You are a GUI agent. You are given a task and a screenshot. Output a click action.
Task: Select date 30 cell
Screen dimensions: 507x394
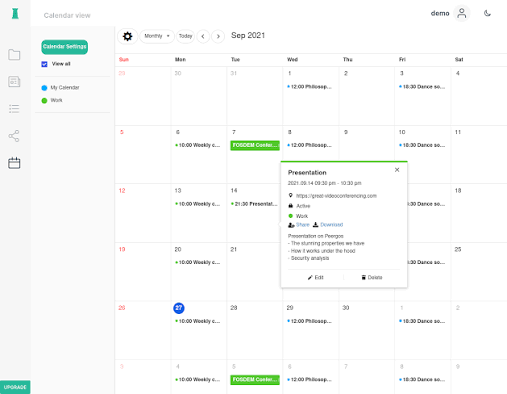(x=367, y=330)
